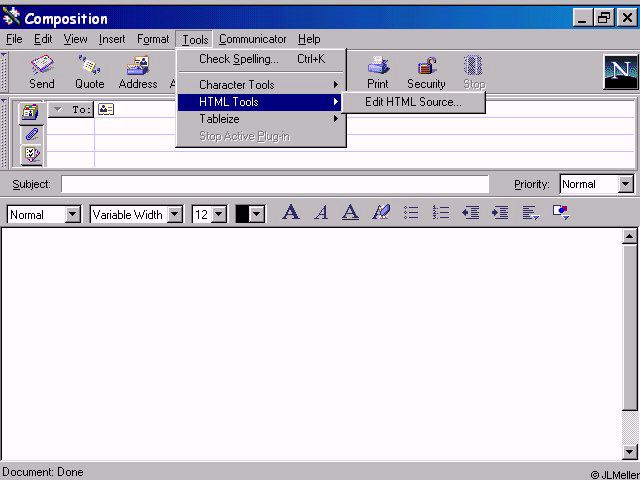
Task: Open the Format menu
Action: pos(153,39)
